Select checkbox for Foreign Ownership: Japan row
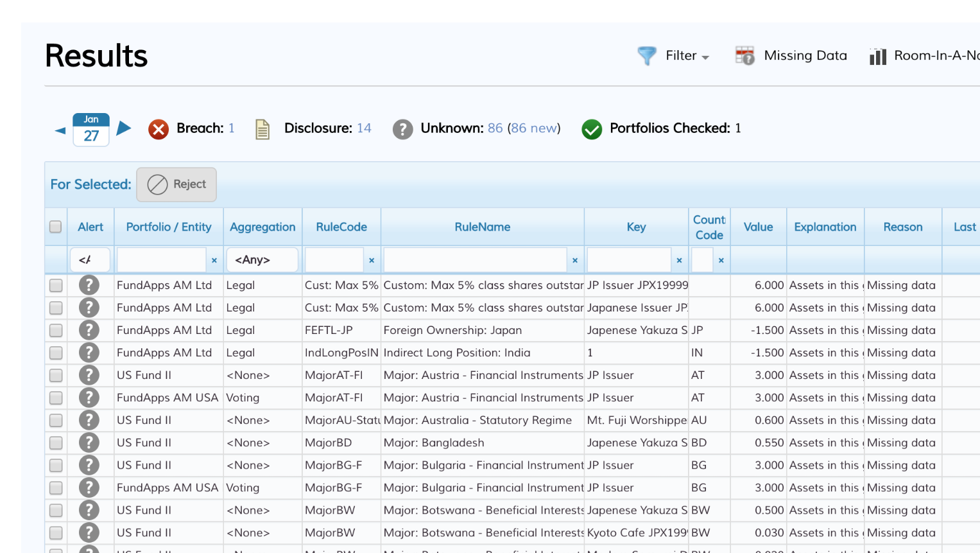This screenshot has width=980, height=553. click(x=56, y=330)
